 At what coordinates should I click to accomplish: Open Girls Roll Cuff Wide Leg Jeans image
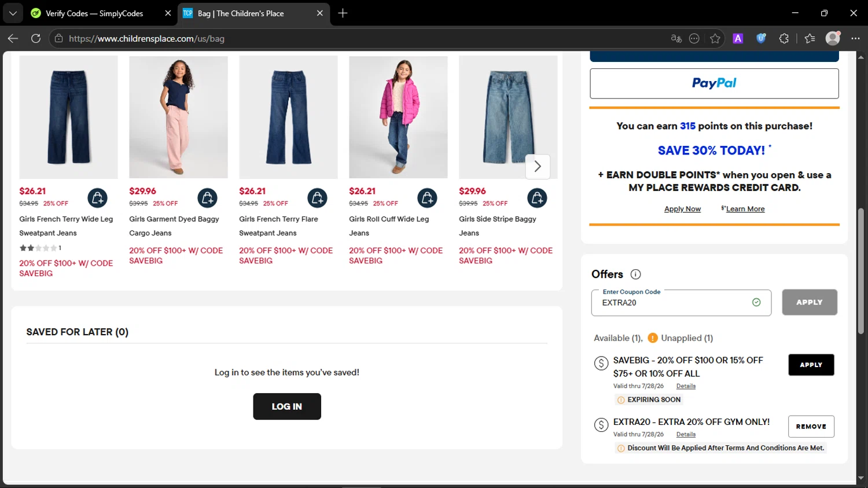click(398, 117)
